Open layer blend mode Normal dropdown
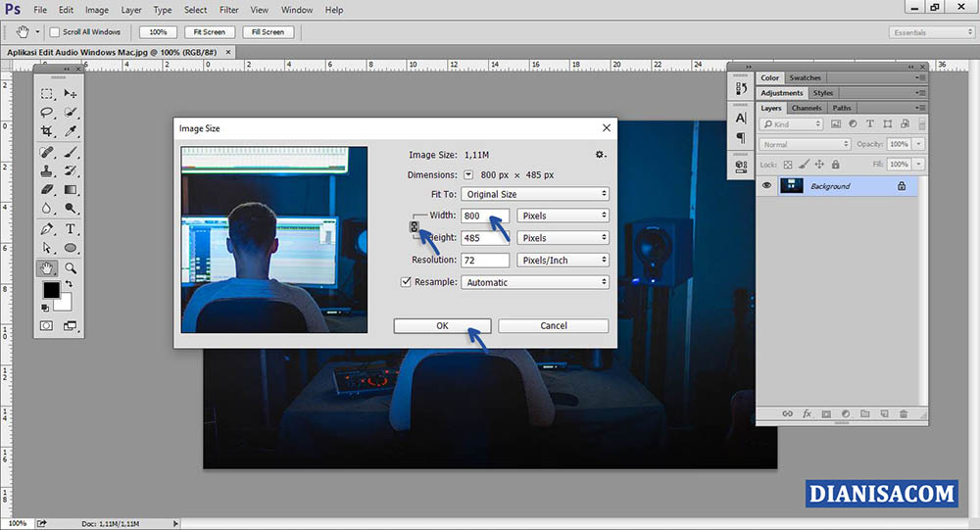The width and height of the screenshot is (980, 530). point(806,144)
